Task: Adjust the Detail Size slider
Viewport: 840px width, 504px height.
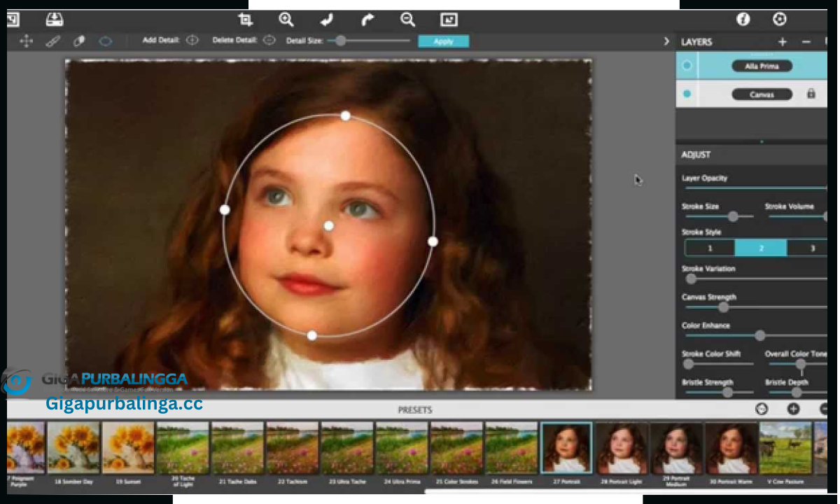Action: click(341, 41)
